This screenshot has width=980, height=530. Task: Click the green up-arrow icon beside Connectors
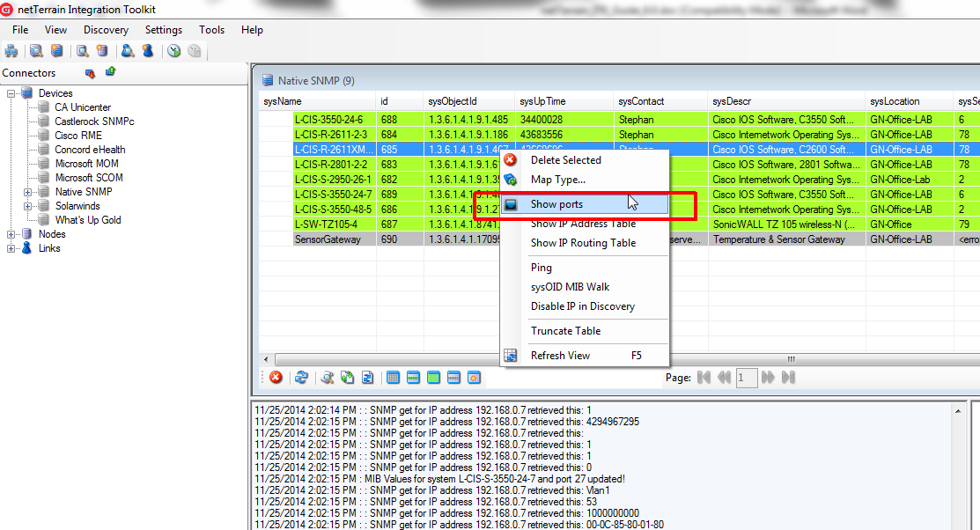[x=111, y=72]
